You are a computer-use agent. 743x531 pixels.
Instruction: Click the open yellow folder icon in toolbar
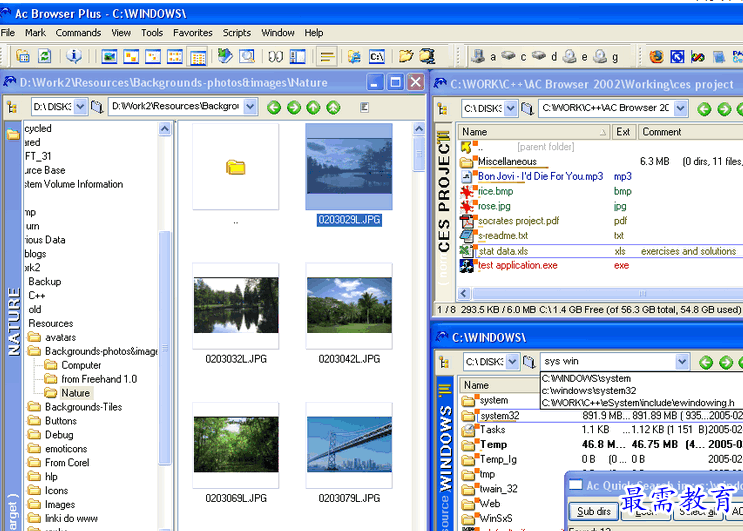406,56
